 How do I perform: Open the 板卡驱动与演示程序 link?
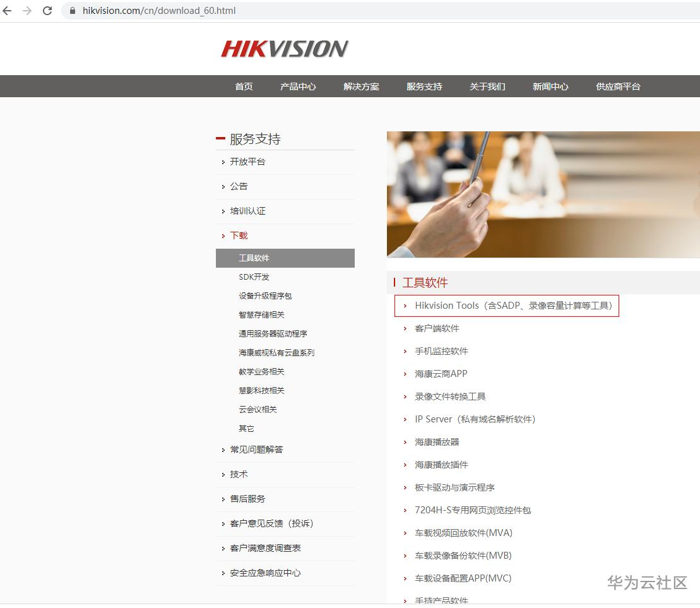point(455,487)
